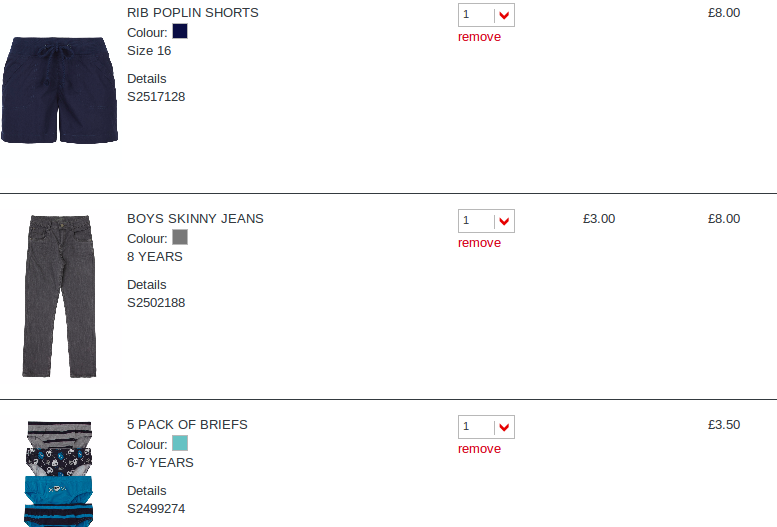Click the teal colour swatch for briefs
Viewport: 777px width, 527px height.
point(180,444)
